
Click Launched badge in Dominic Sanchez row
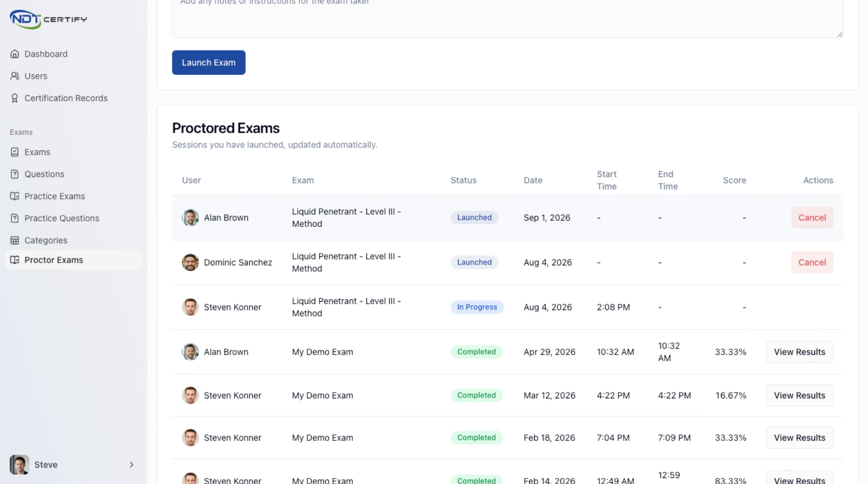tap(474, 262)
